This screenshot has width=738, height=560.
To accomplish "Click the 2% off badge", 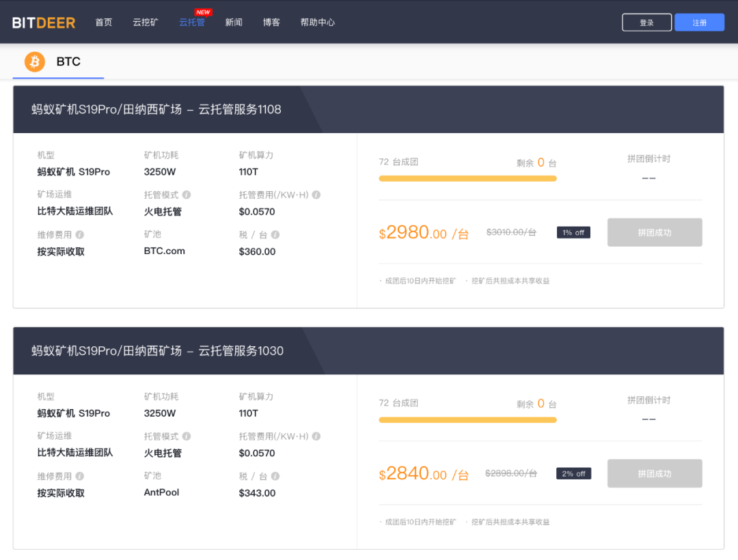I will [x=573, y=473].
